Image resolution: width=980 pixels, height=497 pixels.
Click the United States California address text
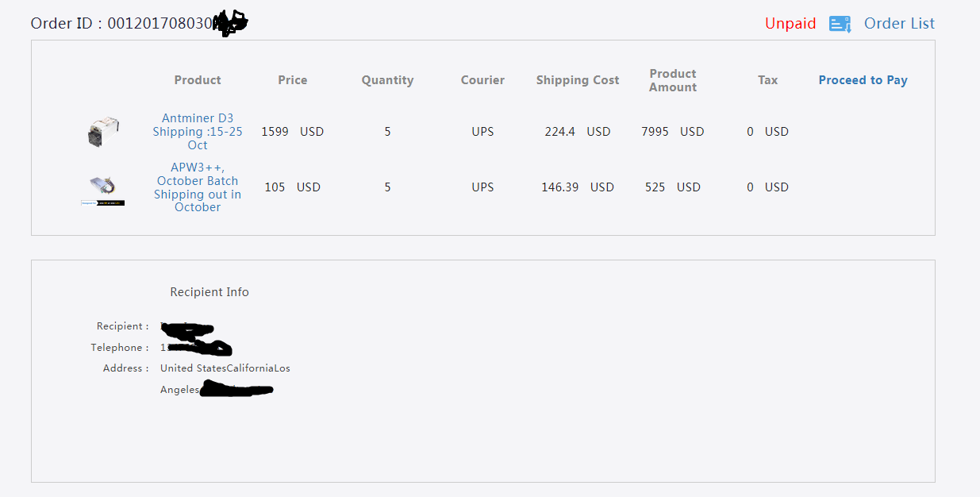tap(225, 368)
